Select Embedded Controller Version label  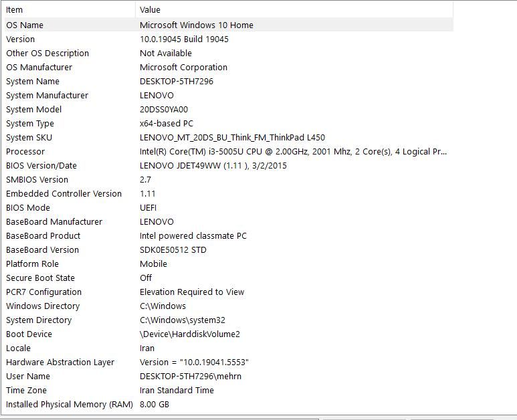click(64, 193)
